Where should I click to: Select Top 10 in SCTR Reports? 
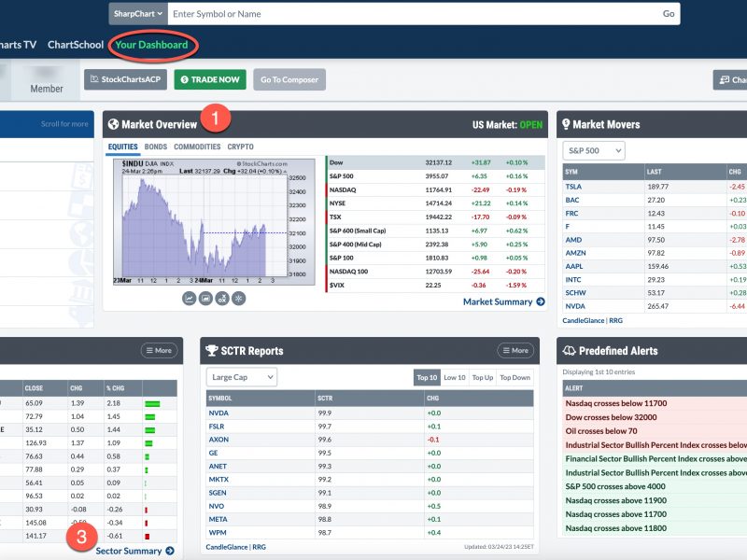(x=427, y=377)
